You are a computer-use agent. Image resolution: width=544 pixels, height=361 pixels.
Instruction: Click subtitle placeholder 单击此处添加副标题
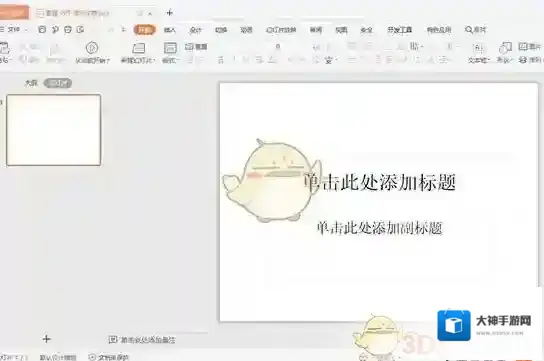380,228
